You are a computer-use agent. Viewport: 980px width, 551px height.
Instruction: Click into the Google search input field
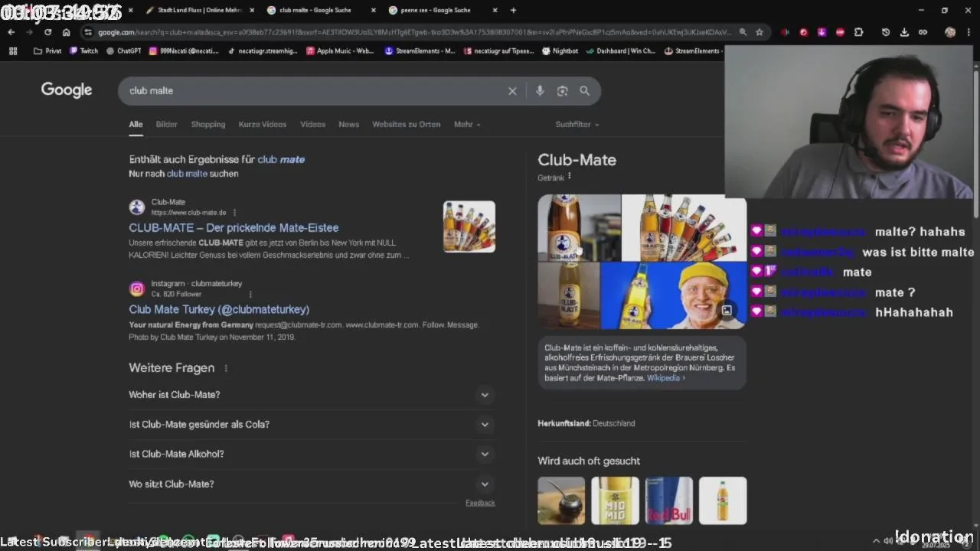(314, 91)
